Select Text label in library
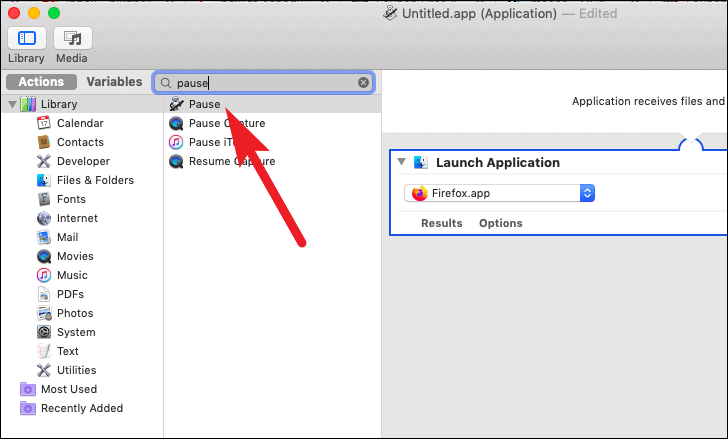This screenshot has height=439, width=728. click(x=68, y=351)
